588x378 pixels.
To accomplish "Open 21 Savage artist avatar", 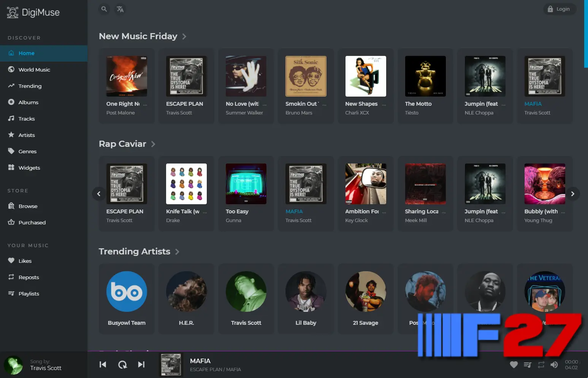I will pyautogui.click(x=366, y=291).
